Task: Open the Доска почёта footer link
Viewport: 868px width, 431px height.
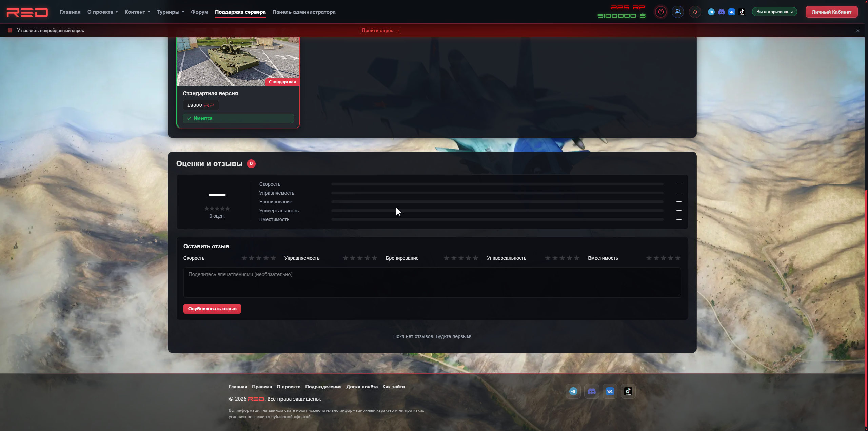Action: (x=362, y=387)
